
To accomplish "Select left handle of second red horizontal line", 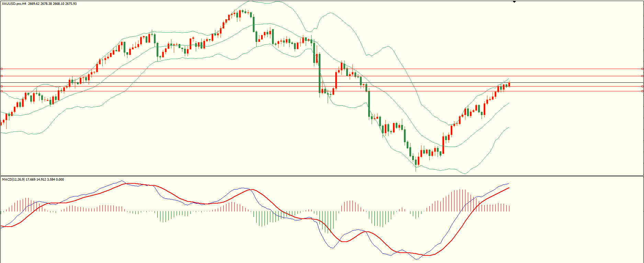I will point(2,76).
